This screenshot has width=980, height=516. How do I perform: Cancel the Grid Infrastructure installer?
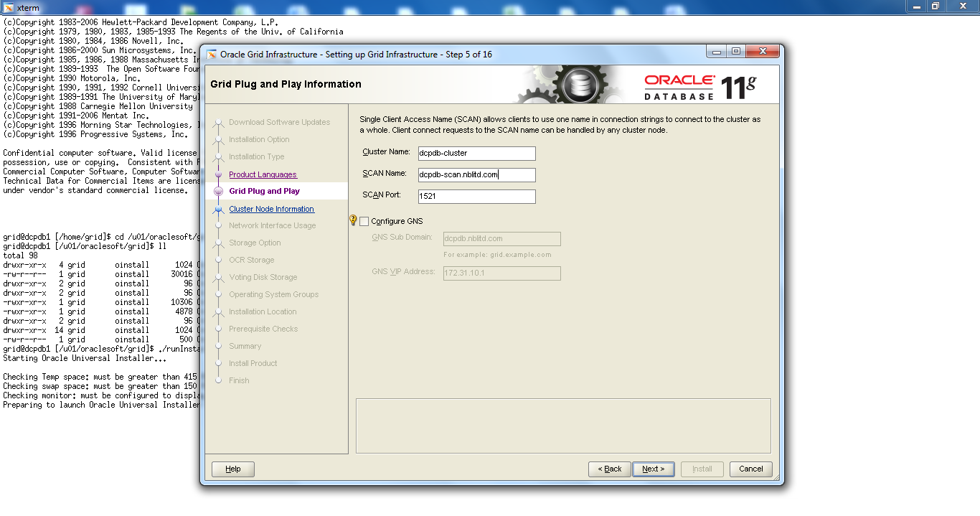pyautogui.click(x=751, y=469)
